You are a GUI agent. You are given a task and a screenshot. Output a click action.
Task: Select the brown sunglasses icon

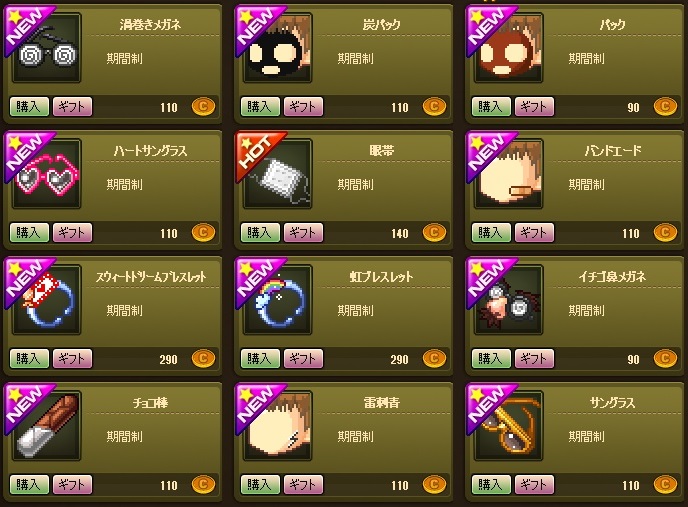509,426
